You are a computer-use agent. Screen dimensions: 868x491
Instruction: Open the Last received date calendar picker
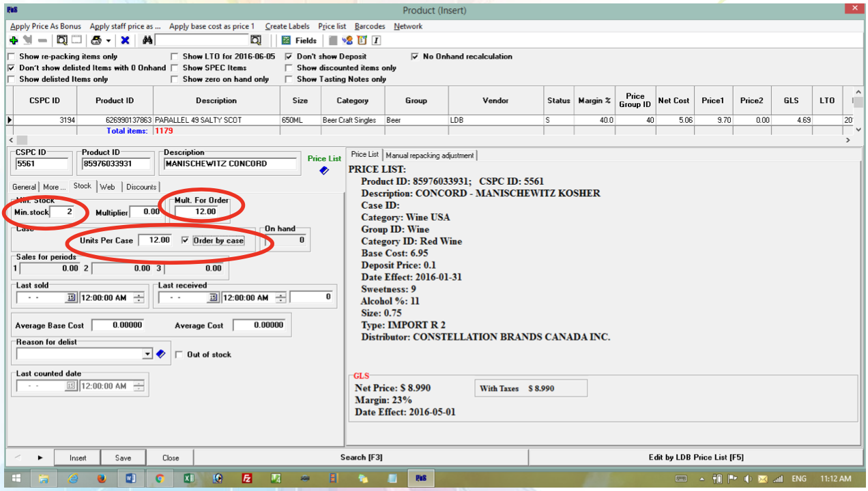[x=214, y=297]
